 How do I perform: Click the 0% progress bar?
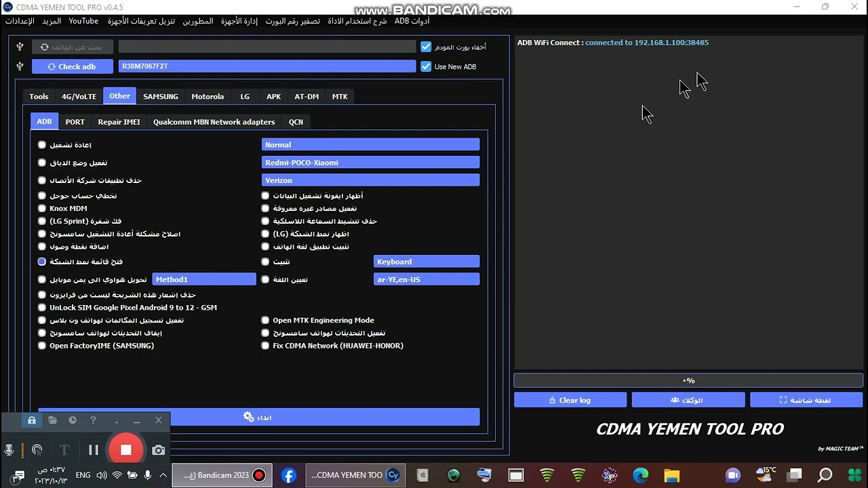[688, 380]
